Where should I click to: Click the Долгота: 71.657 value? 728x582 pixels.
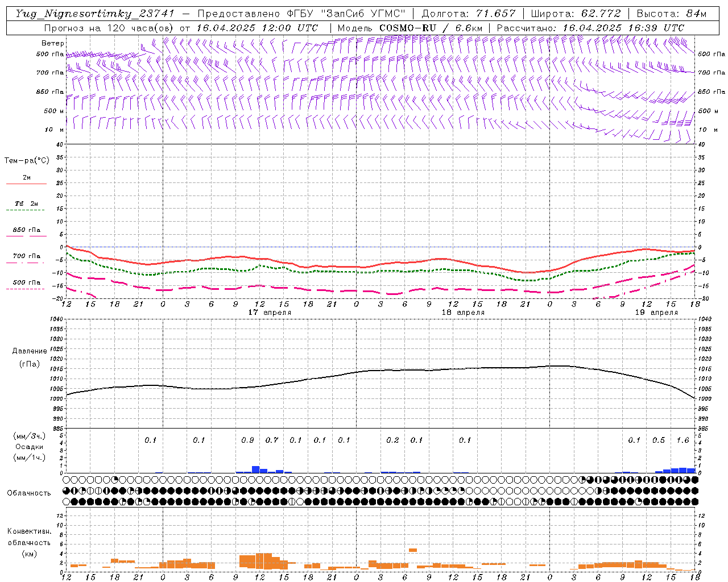click(x=469, y=14)
